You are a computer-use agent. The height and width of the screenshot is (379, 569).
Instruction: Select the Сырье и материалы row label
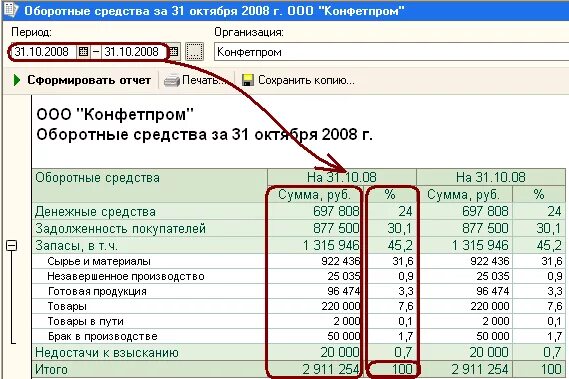pos(99,261)
